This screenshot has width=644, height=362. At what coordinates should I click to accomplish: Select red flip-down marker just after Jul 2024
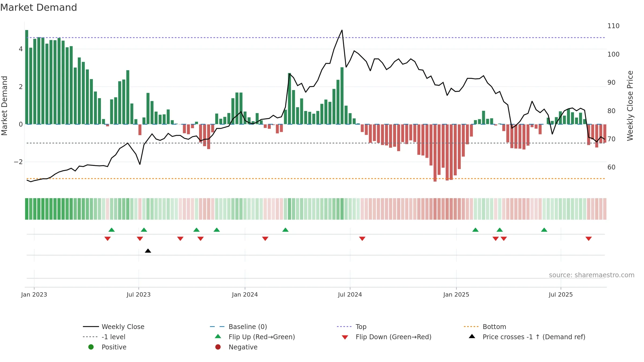click(x=362, y=239)
